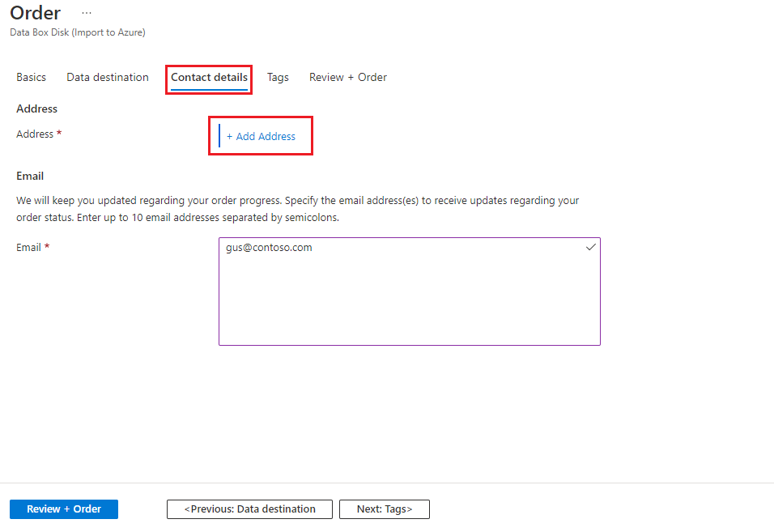The image size is (774, 532).
Task: Switch to the Basics tab
Action: pos(31,77)
